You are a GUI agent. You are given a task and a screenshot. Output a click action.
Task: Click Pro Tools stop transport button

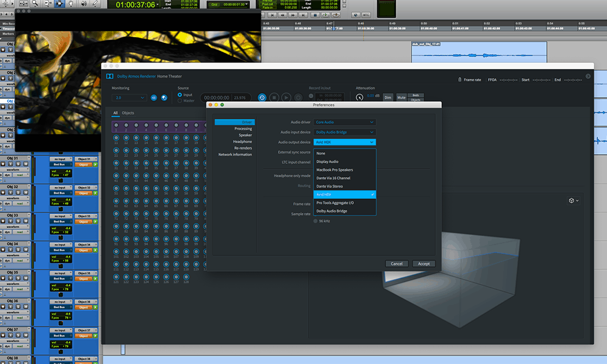tap(315, 15)
